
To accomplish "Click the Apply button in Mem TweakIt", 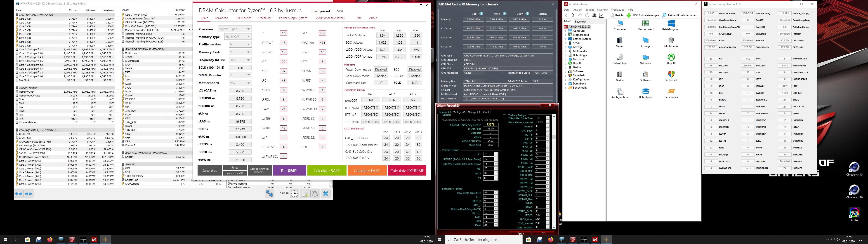I will (521, 234).
